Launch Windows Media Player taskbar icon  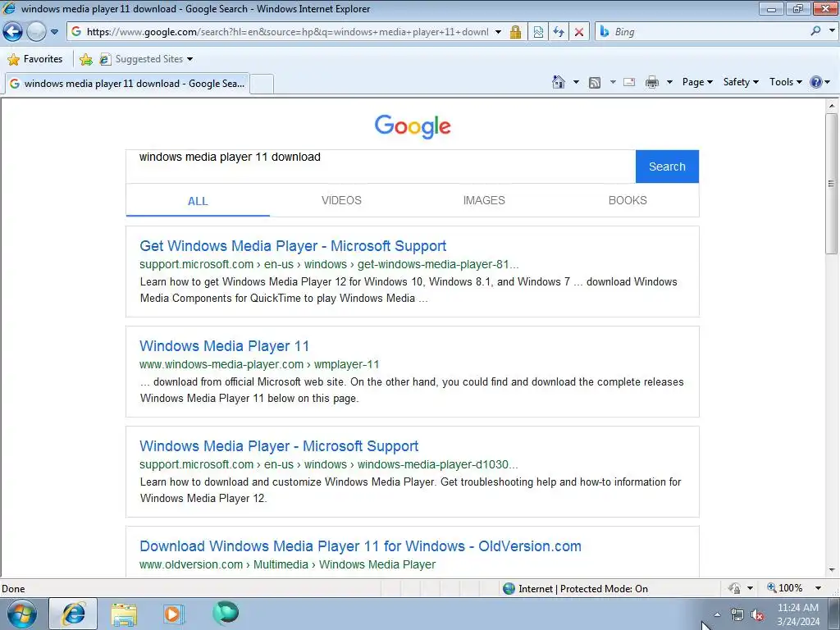click(173, 614)
